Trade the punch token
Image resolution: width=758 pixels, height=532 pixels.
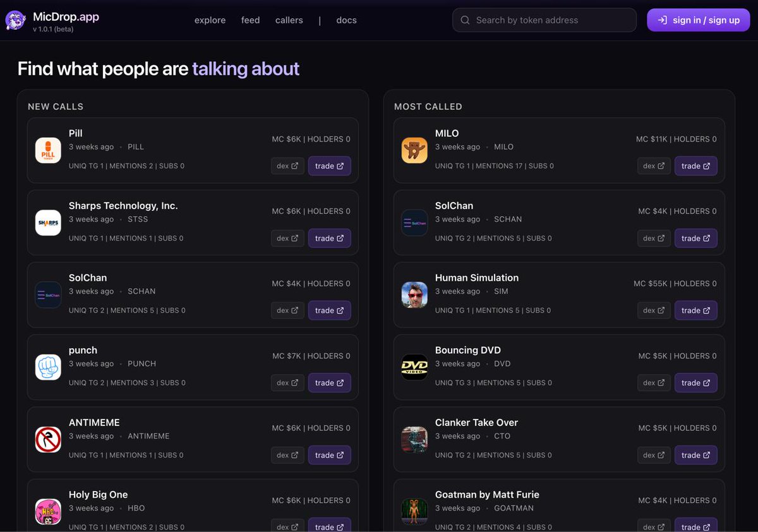click(x=330, y=383)
